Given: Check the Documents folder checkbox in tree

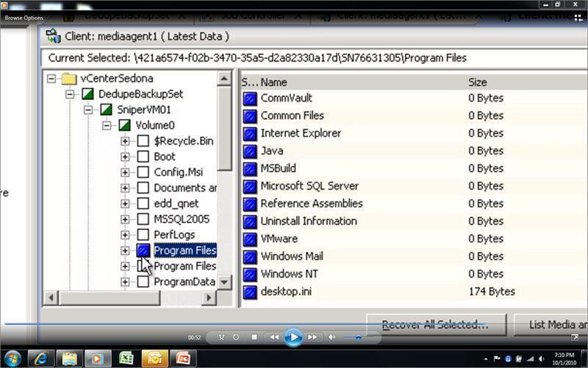Looking at the screenshot, I should [143, 188].
